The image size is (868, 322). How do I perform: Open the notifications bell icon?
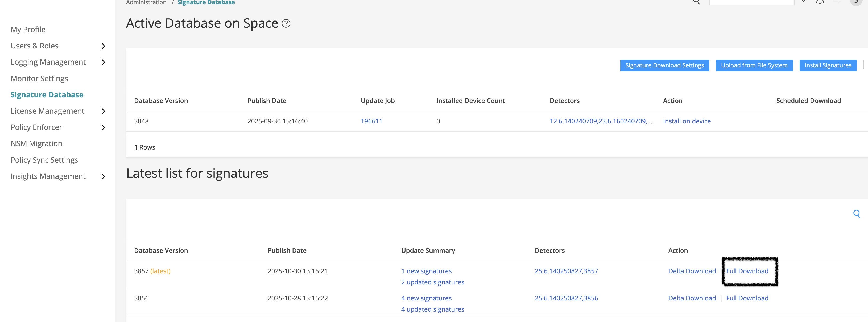tap(820, 2)
